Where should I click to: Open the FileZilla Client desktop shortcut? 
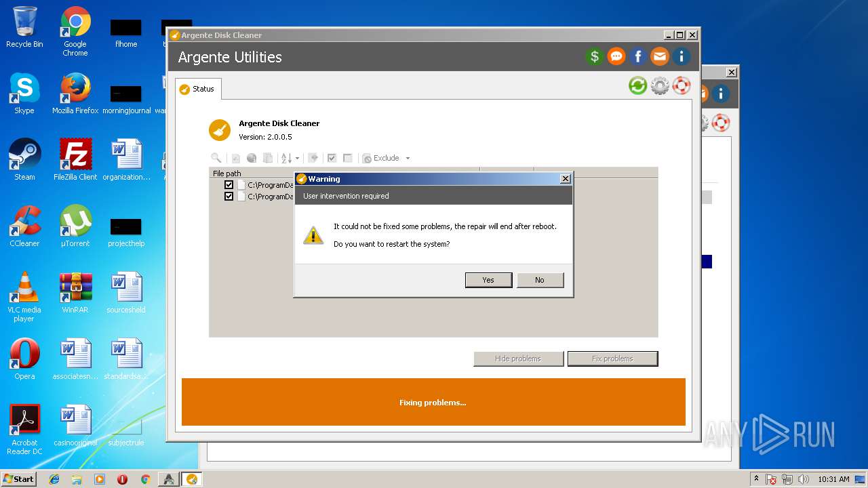(x=75, y=160)
